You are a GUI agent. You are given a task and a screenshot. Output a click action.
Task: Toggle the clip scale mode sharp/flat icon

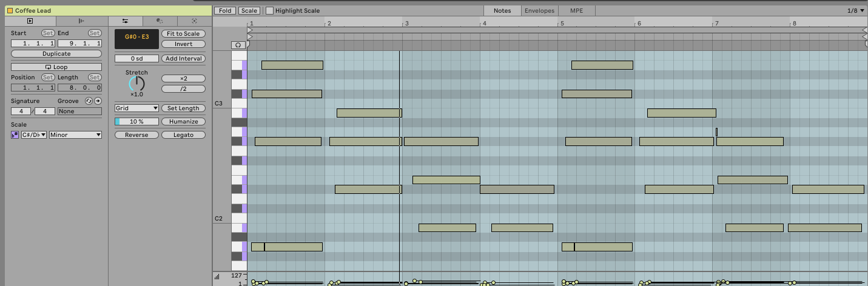coord(15,135)
